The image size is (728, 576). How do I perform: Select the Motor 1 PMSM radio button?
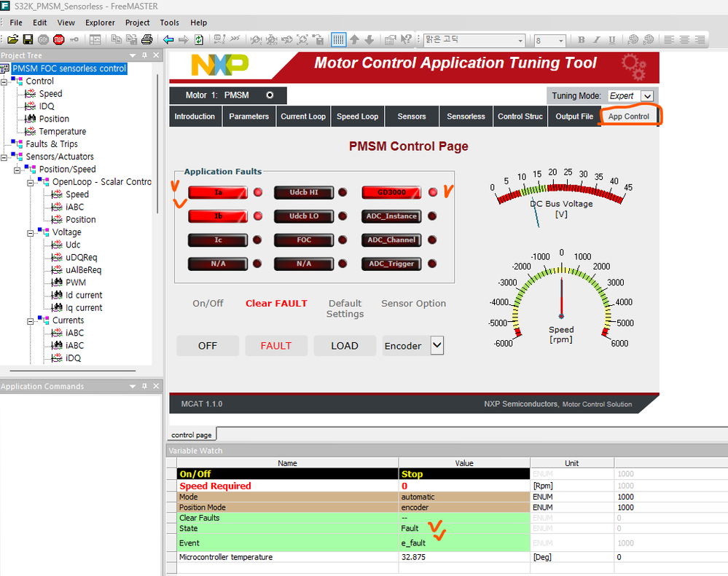tap(270, 95)
